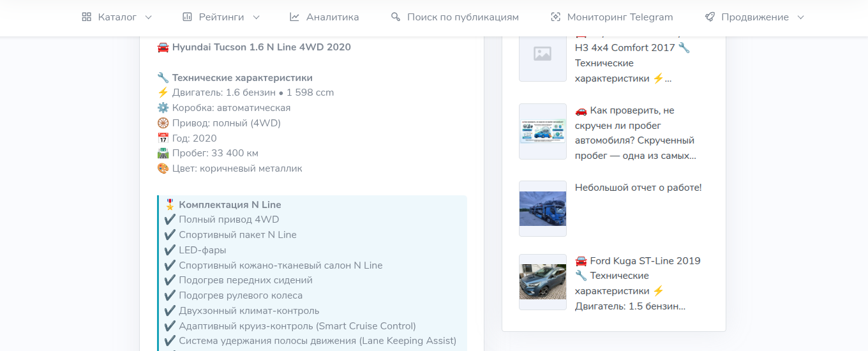Open Поиск по публикациям page
868x351 pixels.
click(x=454, y=17)
